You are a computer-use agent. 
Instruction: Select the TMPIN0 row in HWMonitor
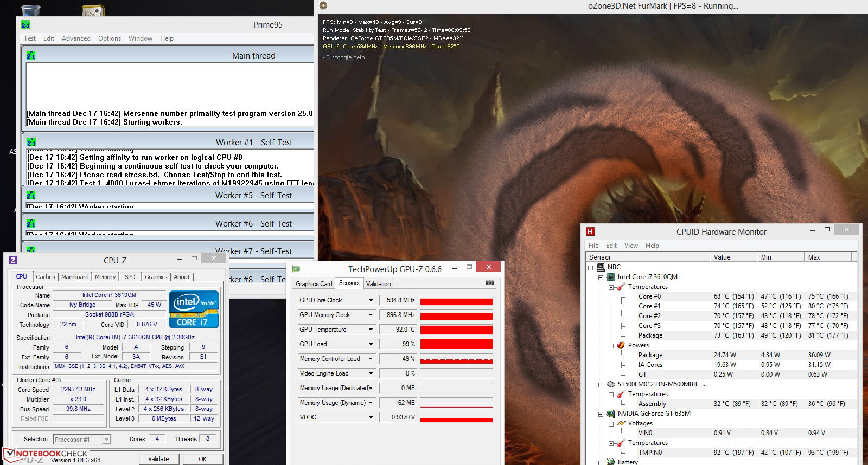click(720, 453)
